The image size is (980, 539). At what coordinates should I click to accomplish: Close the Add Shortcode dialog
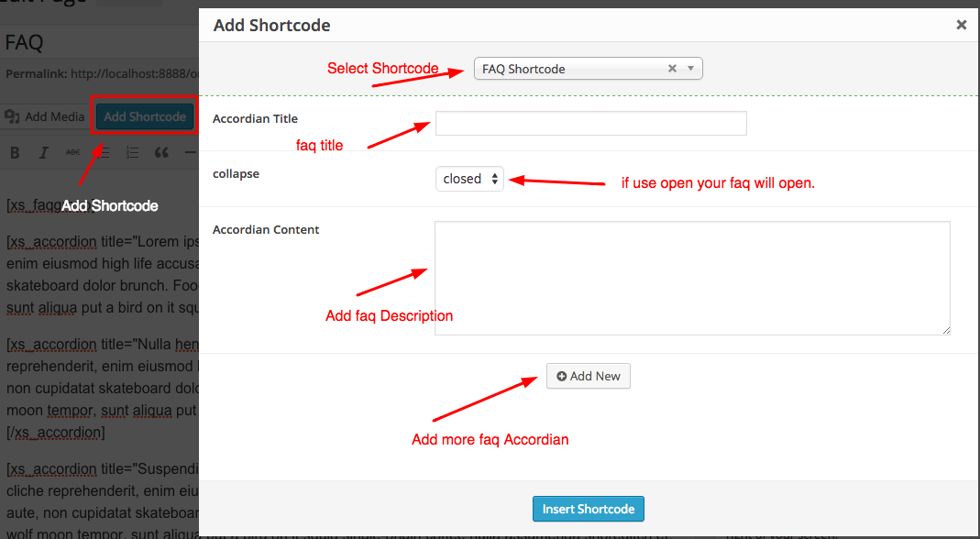tap(961, 26)
